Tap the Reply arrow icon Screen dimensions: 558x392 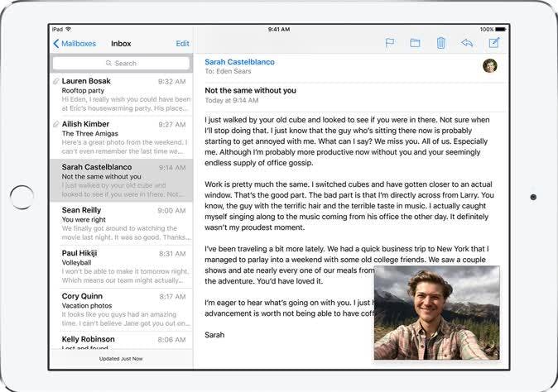tap(467, 43)
